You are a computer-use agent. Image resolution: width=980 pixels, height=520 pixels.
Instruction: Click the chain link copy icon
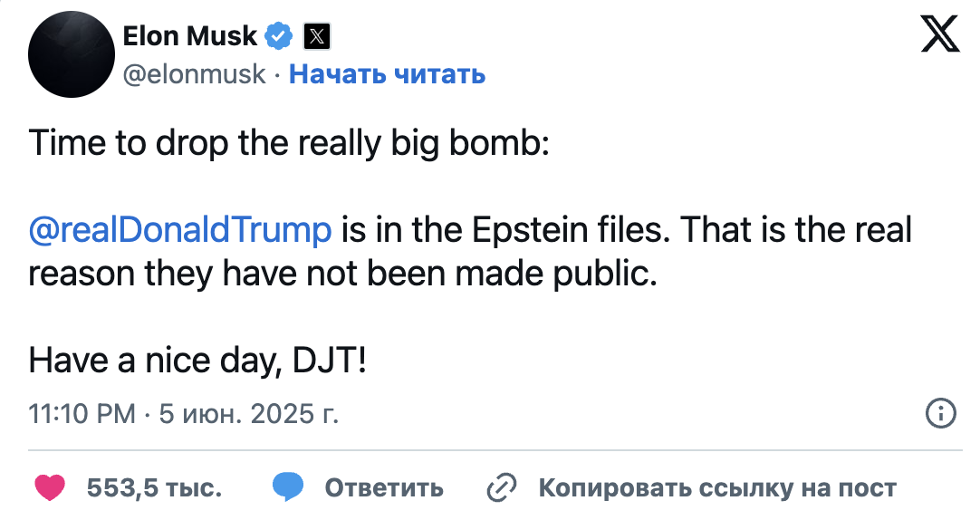pyautogui.click(x=501, y=488)
